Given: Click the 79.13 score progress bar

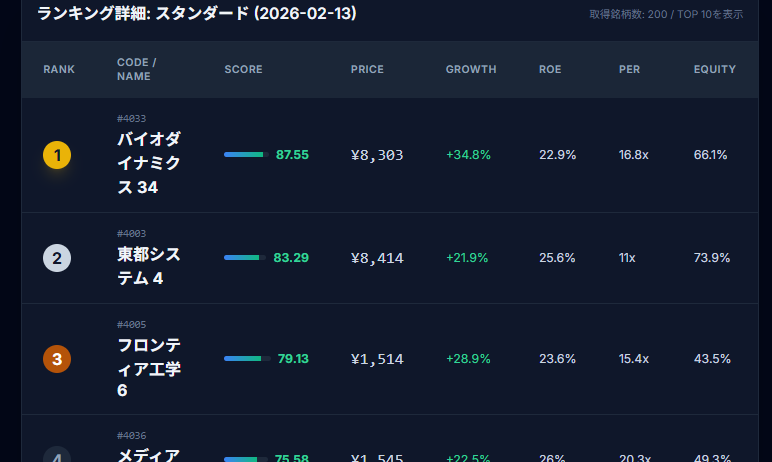Looking at the screenshot, I should click(246, 359).
